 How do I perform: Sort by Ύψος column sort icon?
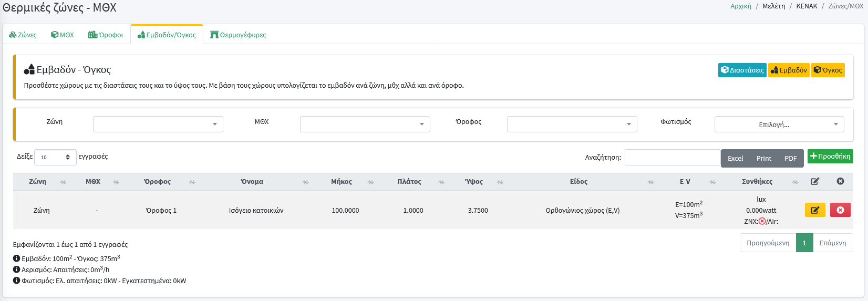pyautogui.click(x=500, y=182)
